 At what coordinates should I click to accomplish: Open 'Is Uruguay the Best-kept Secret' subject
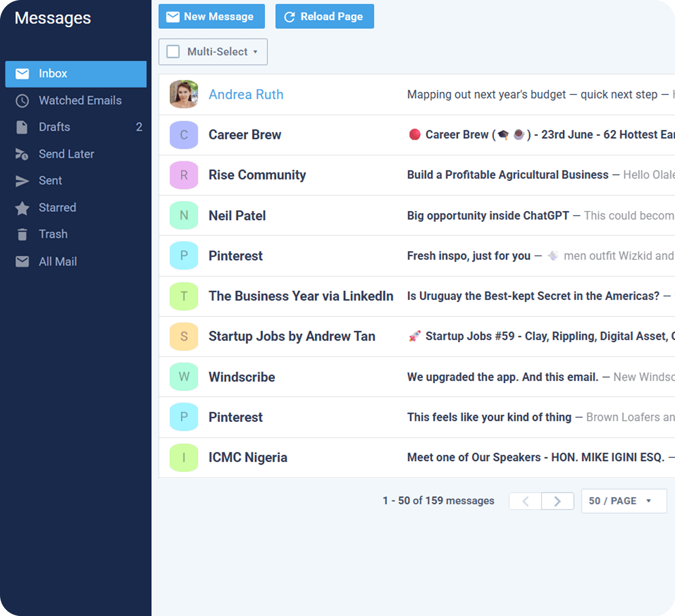click(533, 296)
